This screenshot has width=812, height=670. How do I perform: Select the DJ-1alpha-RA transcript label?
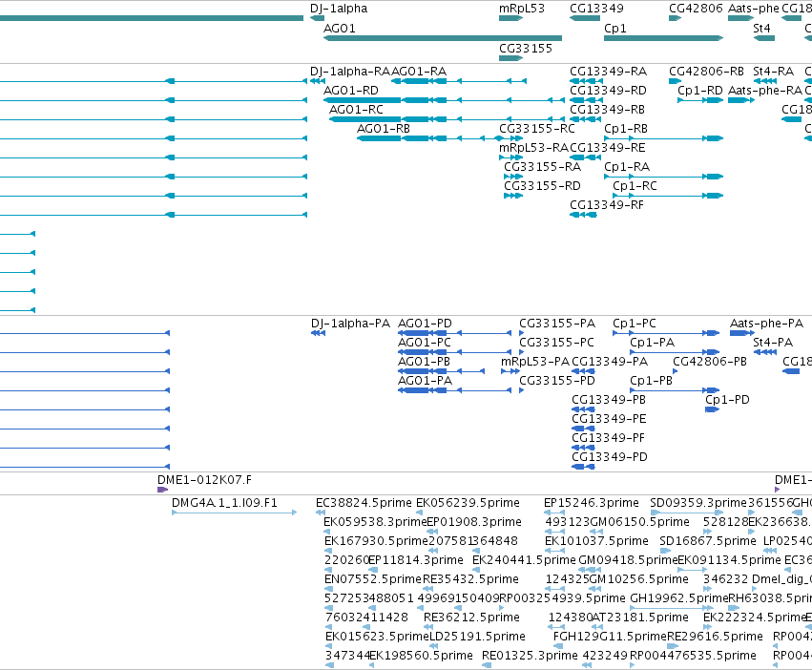click(x=349, y=71)
